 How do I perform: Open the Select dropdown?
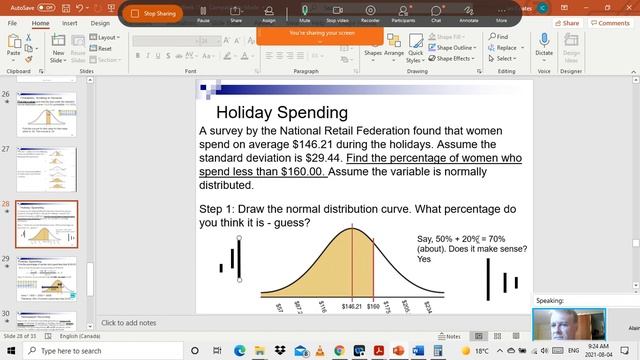click(502, 58)
